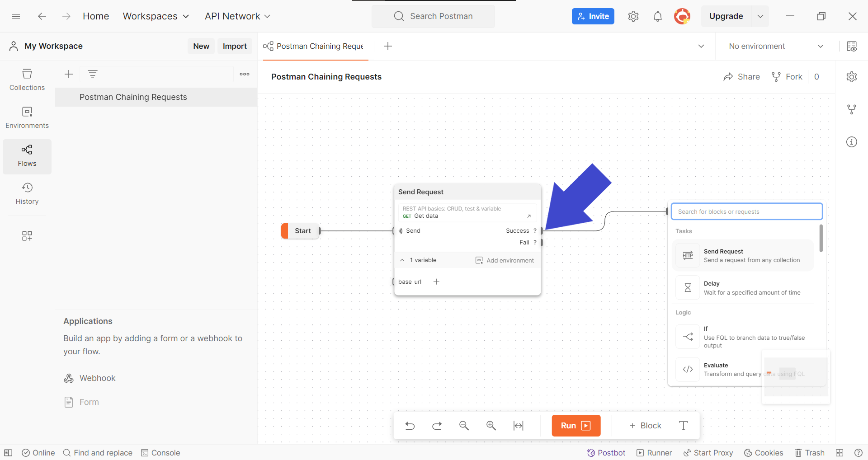
Task: Click the Search Postman field
Action: click(433, 16)
